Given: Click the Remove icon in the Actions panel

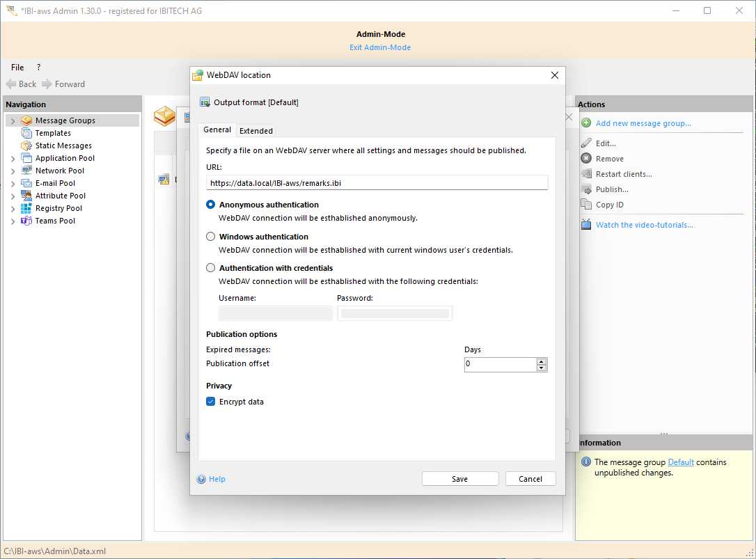Looking at the screenshot, I should pyautogui.click(x=586, y=158).
